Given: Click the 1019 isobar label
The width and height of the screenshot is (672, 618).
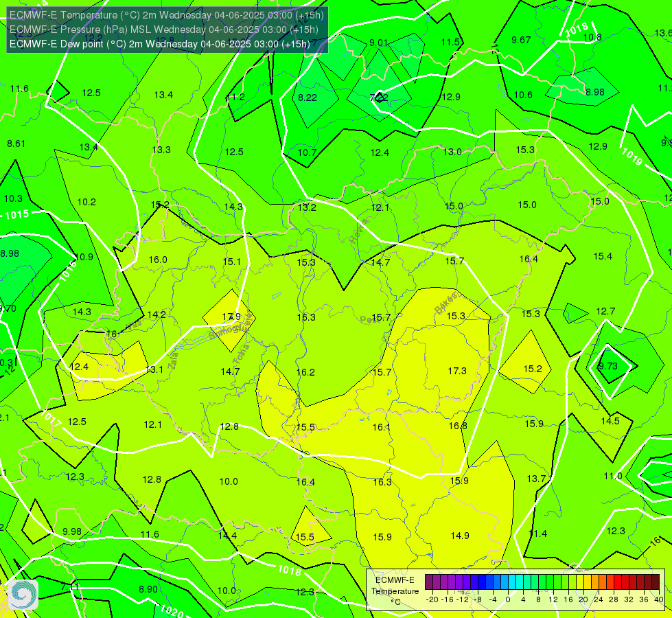Looking at the screenshot, I should (632, 156).
